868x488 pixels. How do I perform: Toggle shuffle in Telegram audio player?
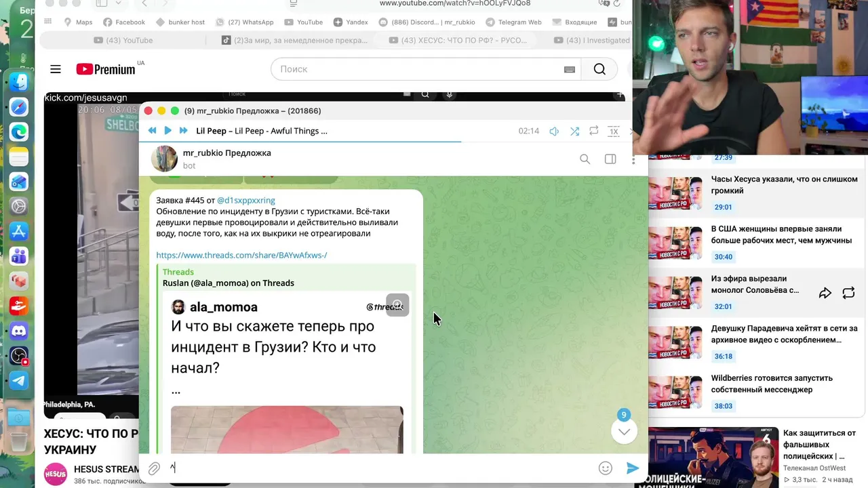(x=574, y=131)
